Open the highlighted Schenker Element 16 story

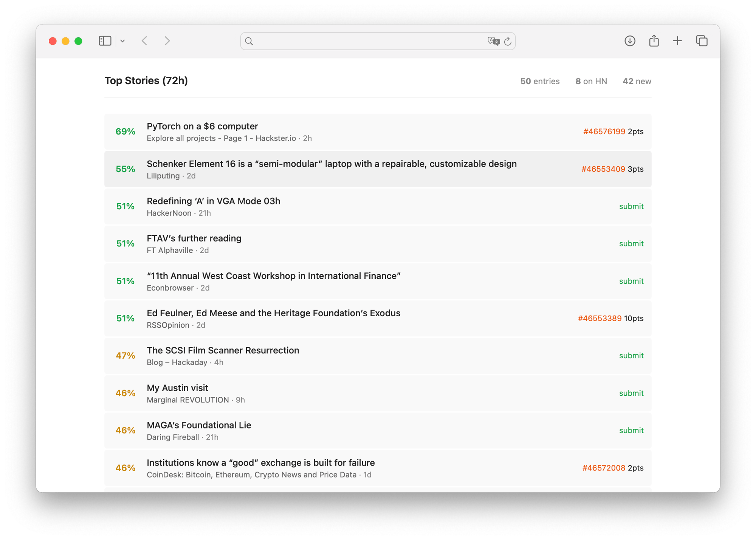coord(332,164)
